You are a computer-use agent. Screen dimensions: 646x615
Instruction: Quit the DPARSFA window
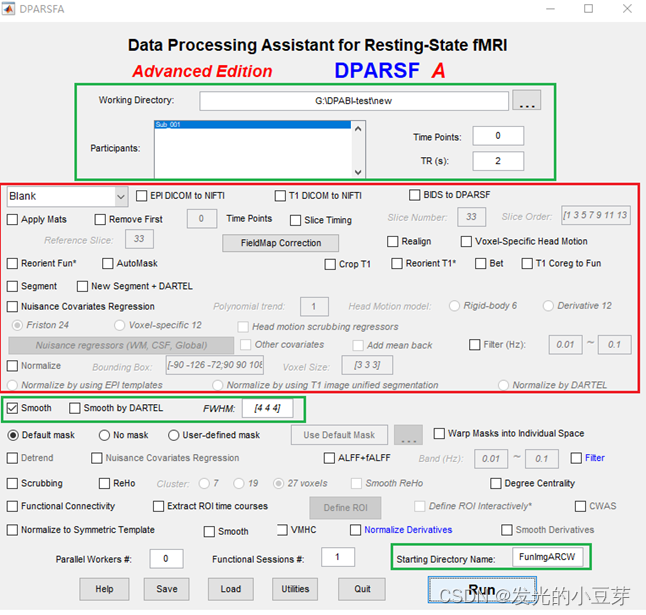click(x=362, y=589)
